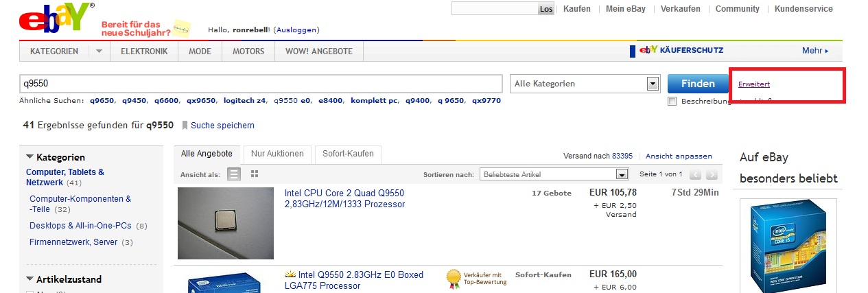Click similar search q9400

[x=417, y=101]
